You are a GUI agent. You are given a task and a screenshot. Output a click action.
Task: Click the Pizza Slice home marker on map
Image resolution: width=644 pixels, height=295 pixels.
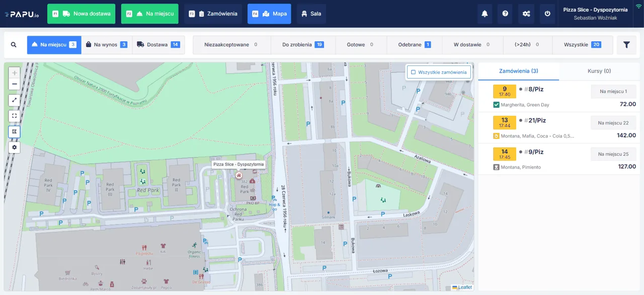coord(238,175)
